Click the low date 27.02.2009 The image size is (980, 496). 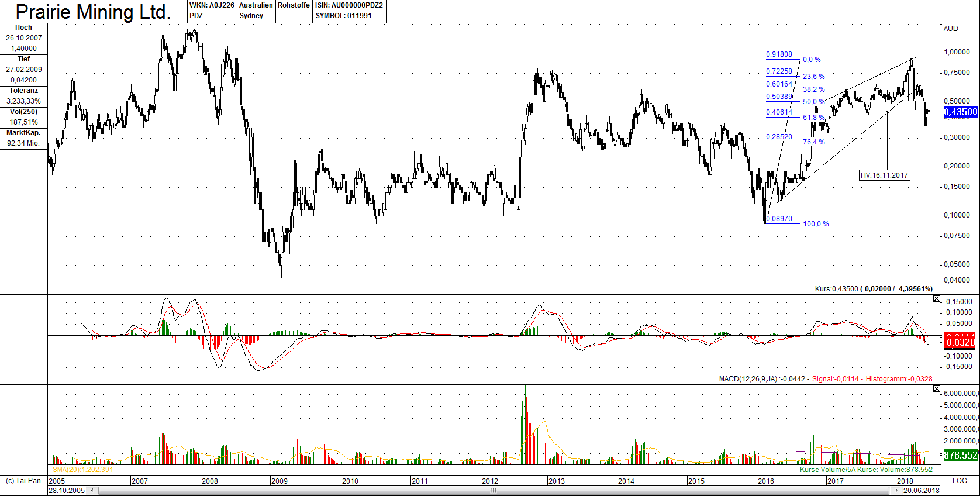pyautogui.click(x=24, y=70)
